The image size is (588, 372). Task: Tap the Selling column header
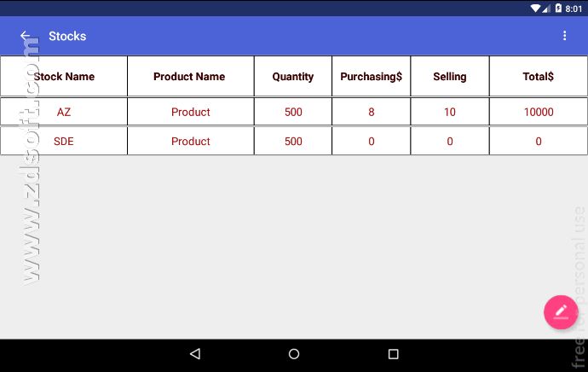[x=450, y=77]
